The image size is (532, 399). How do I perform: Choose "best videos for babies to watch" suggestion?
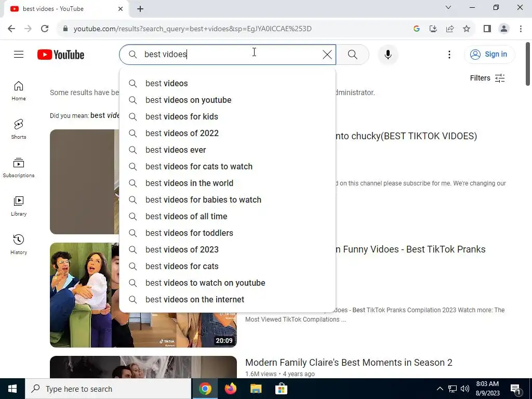(228, 200)
